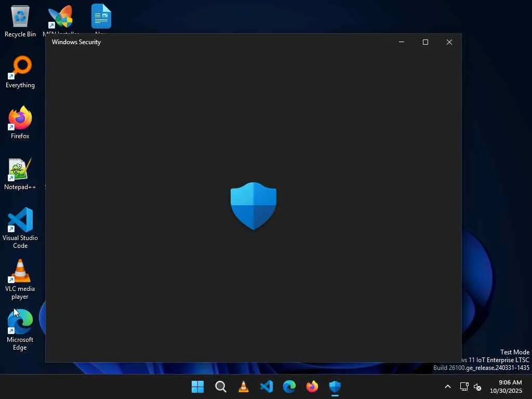Viewport: 532px width, 399px height.
Task: Launch Microsoft Edge from the taskbar
Action: (x=289, y=387)
